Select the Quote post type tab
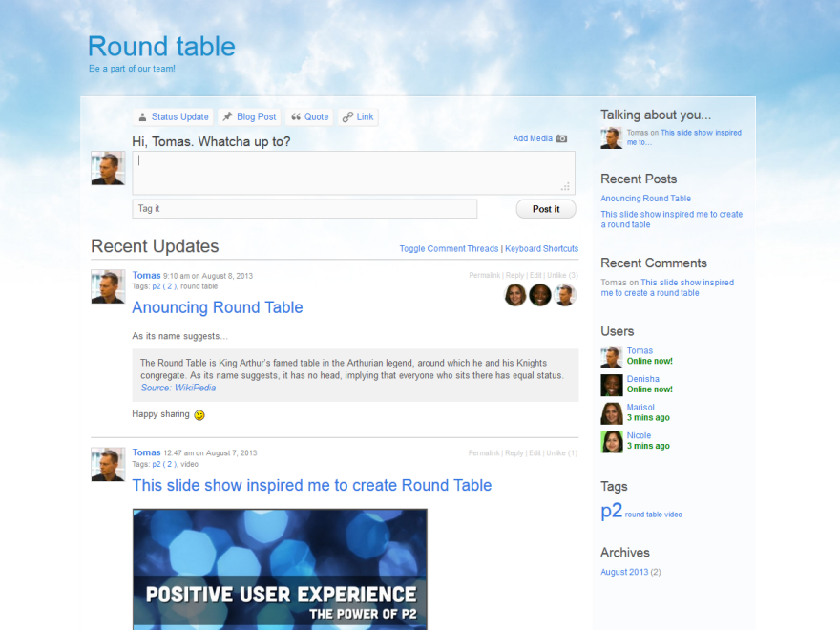The height and width of the screenshot is (630, 840). (309, 117)
